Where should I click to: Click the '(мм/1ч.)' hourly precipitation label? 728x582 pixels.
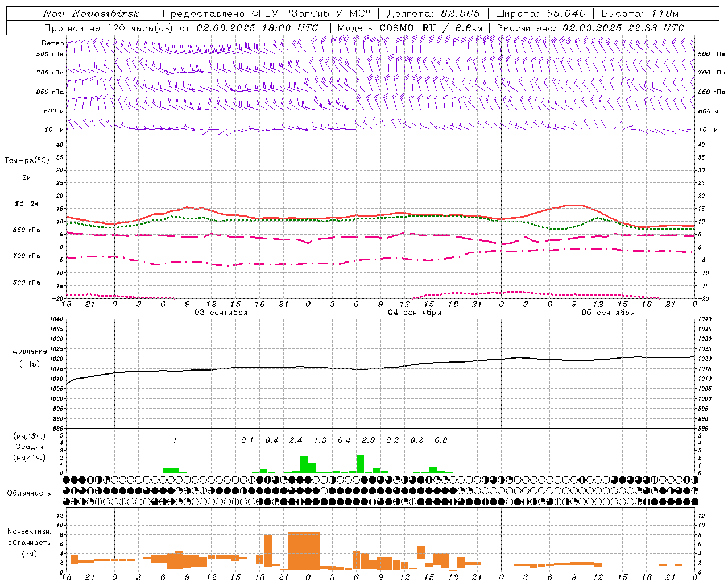(x=29, y=457)
